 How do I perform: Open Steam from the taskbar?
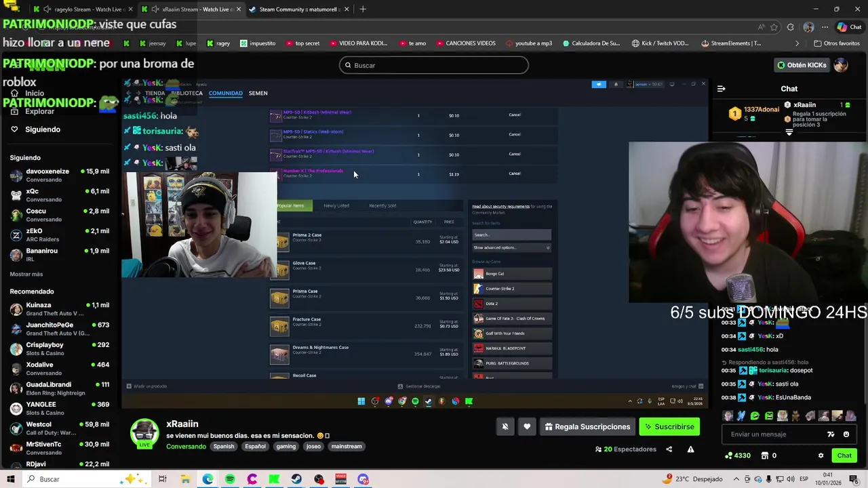pos(296,479)
